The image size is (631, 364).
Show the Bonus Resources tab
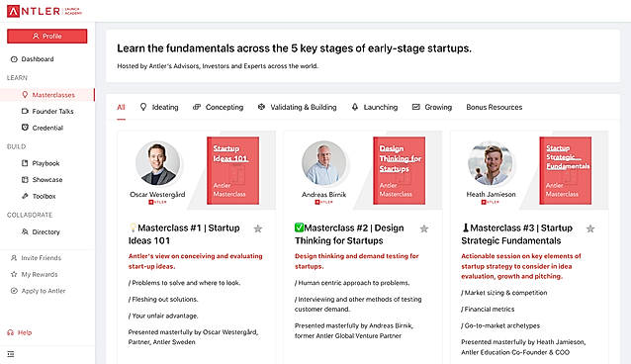coord(495,107)
